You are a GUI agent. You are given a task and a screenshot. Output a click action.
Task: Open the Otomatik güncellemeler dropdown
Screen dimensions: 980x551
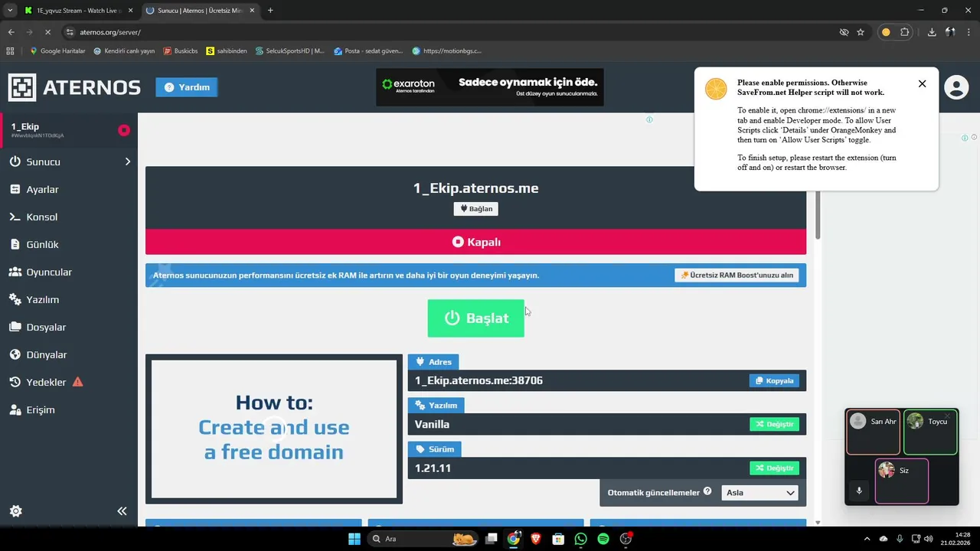(759, 493)
